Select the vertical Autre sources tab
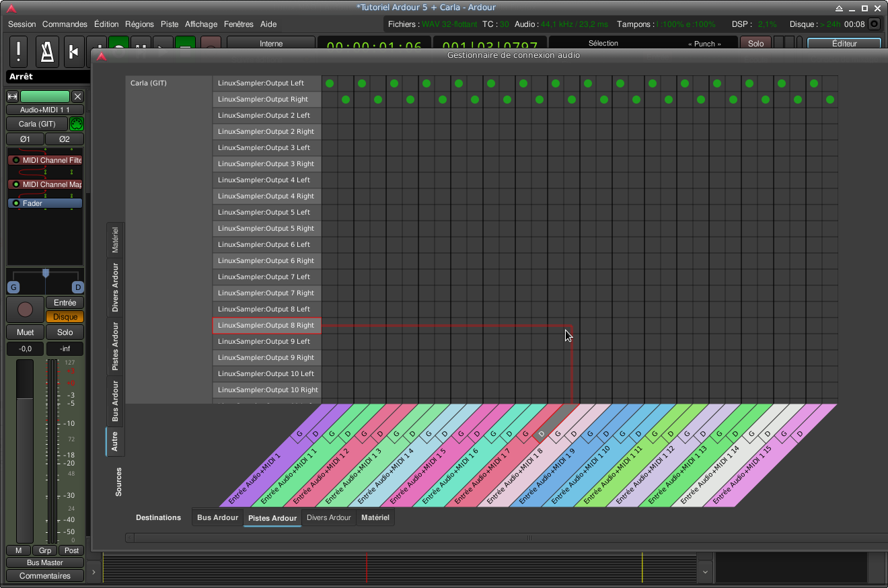 [x=115, y=441]
